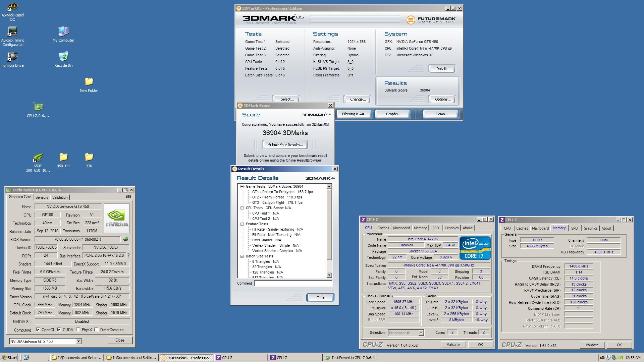Click the BIOS save chip icon in GPU-Z
This screenshot has height=362, width=644.
(x=126, y=239)
